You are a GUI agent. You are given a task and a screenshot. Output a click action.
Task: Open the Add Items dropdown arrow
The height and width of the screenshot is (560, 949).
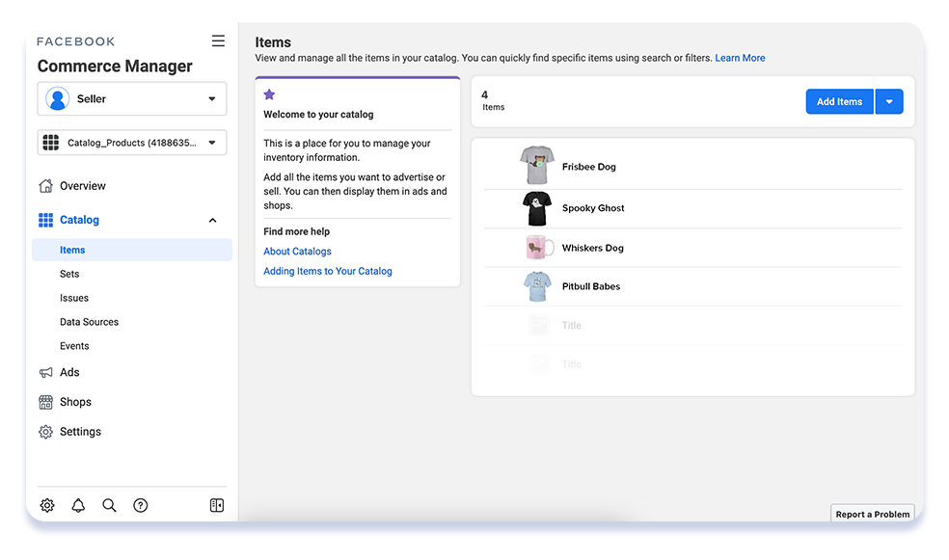pos(889,101)
